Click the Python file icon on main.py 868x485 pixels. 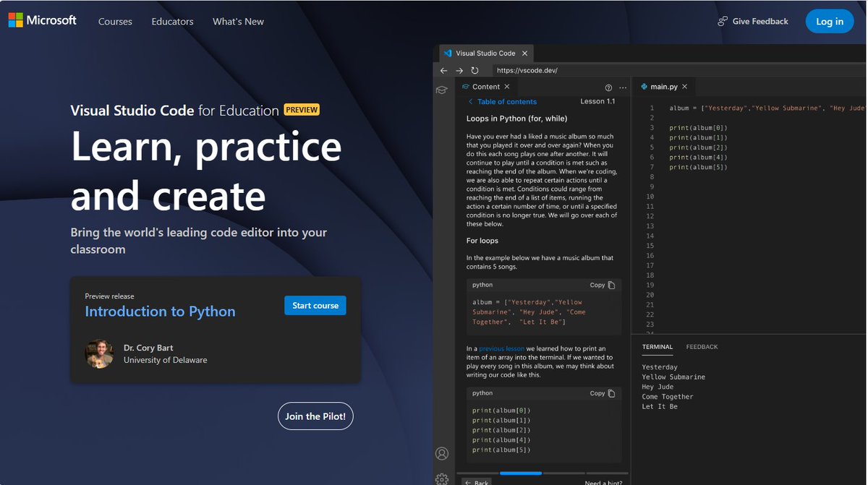click(644, 87)
